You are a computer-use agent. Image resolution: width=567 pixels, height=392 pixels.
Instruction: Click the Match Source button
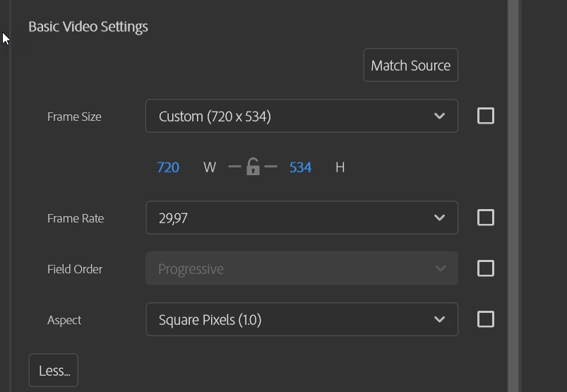click(x=410, y=66)
